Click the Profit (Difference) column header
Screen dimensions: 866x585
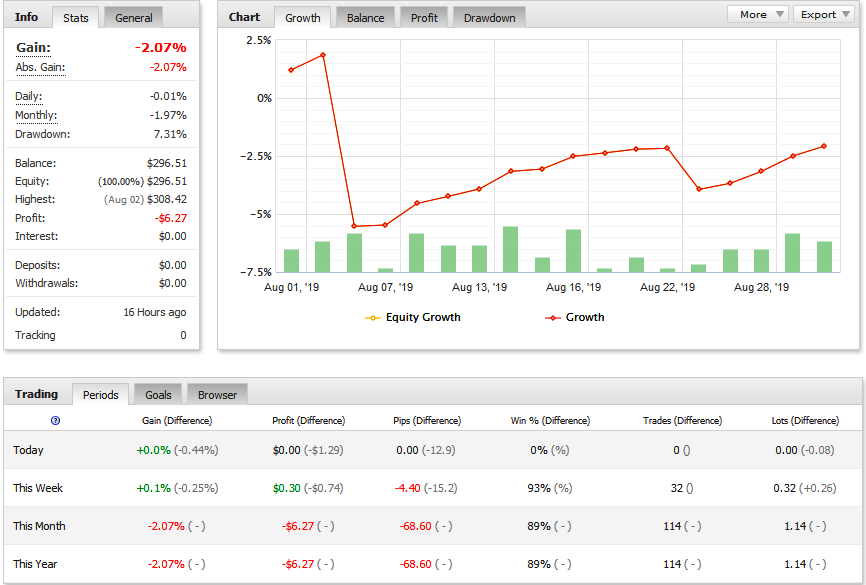coord(308,420)
